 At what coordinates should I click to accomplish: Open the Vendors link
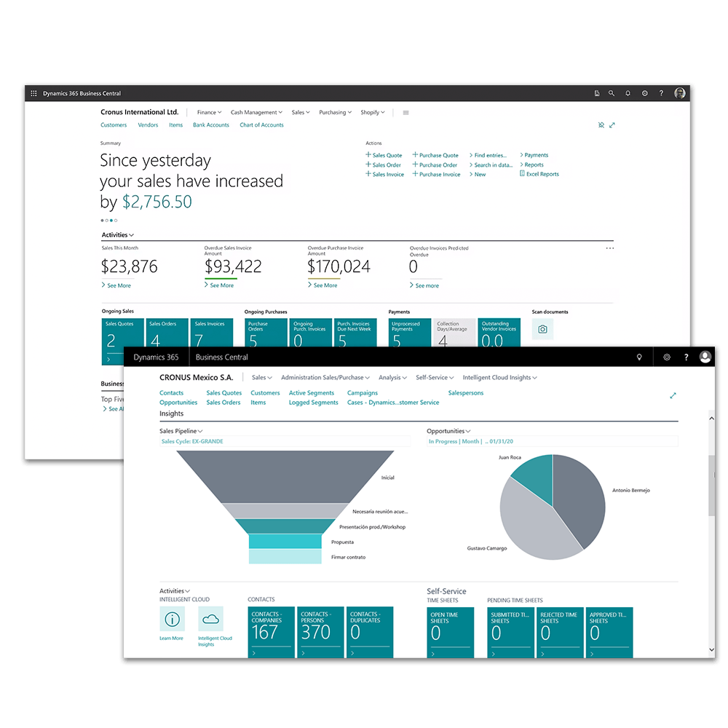(x=148, y=125)
